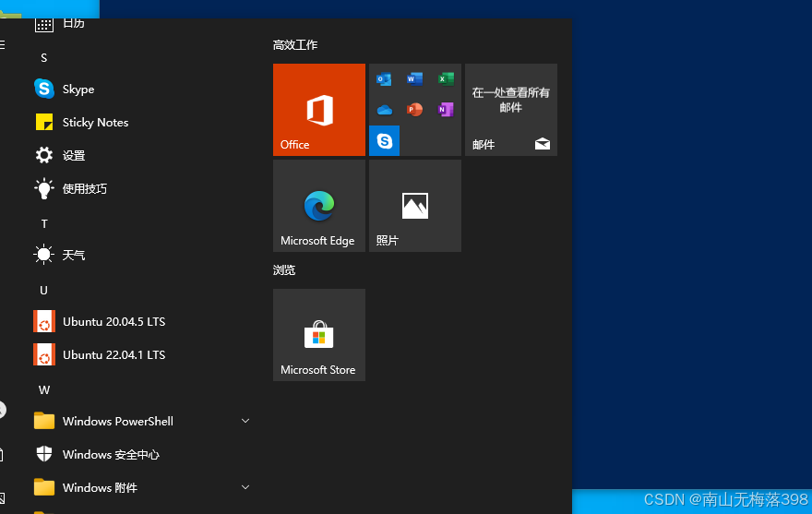The height and width of the screenshot is (514, 812).
Task: Open the 日历 calendar app
Action: click(x=140, y=25)
